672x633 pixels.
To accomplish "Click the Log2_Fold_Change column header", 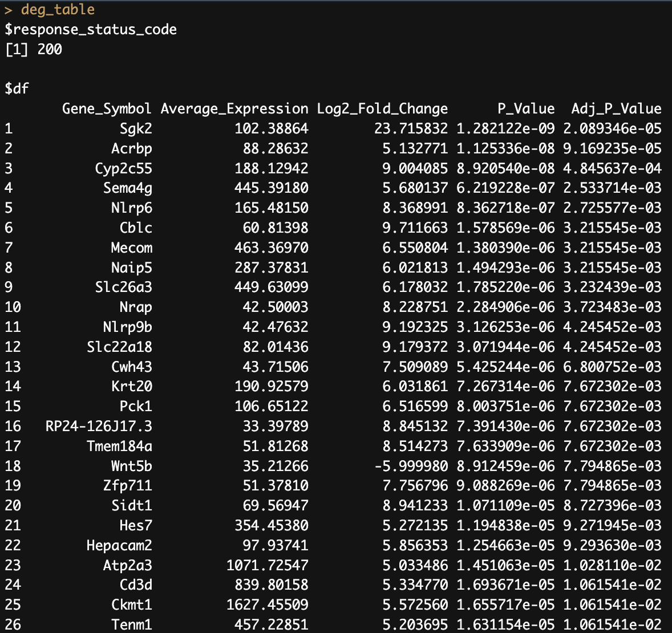I will pyautogui.click(x=382, y=109).
